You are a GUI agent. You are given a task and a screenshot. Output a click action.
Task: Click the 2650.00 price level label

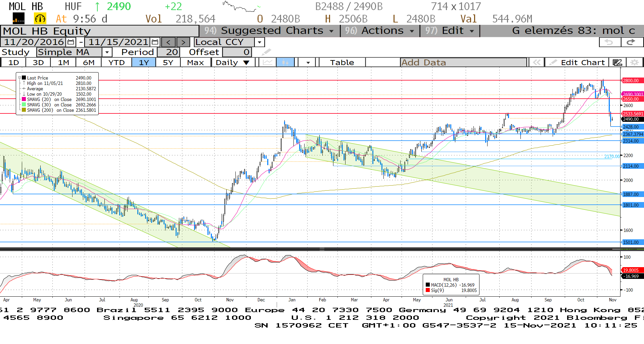coord(633,99)
